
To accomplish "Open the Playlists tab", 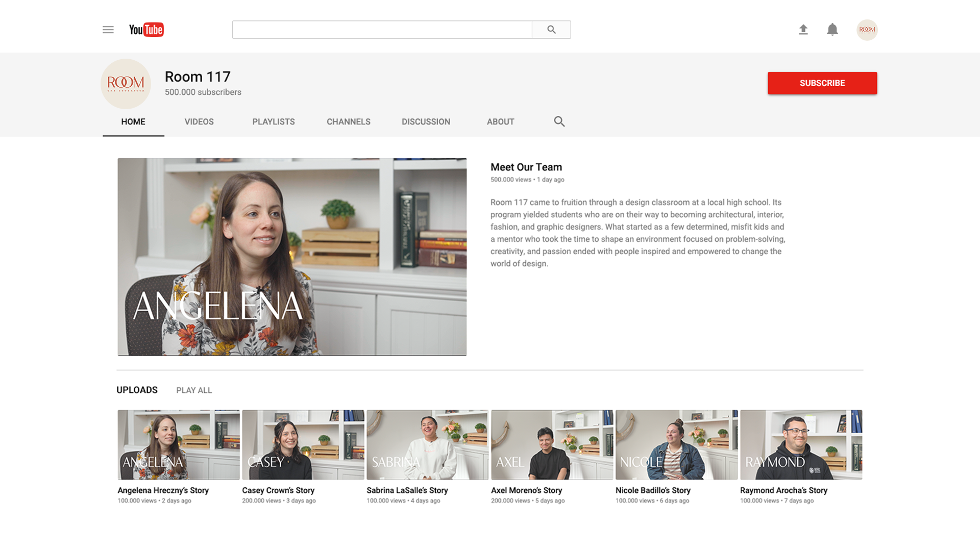I will [x=273, y=122].
